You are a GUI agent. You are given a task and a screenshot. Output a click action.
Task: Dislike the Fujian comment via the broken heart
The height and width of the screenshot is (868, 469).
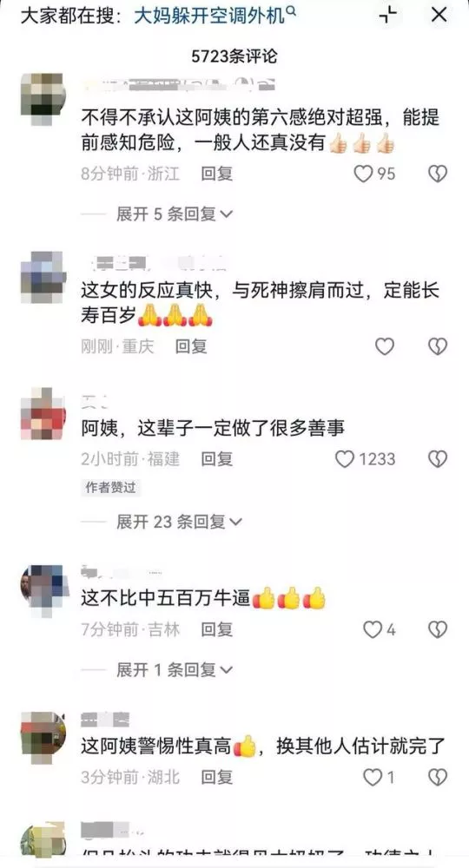tap(438, 459)
